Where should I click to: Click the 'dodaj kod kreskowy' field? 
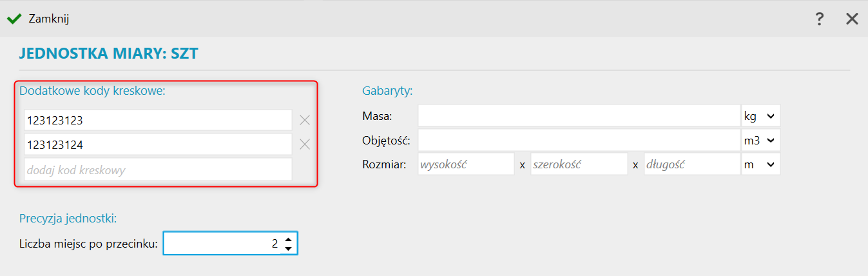[158, 170]
